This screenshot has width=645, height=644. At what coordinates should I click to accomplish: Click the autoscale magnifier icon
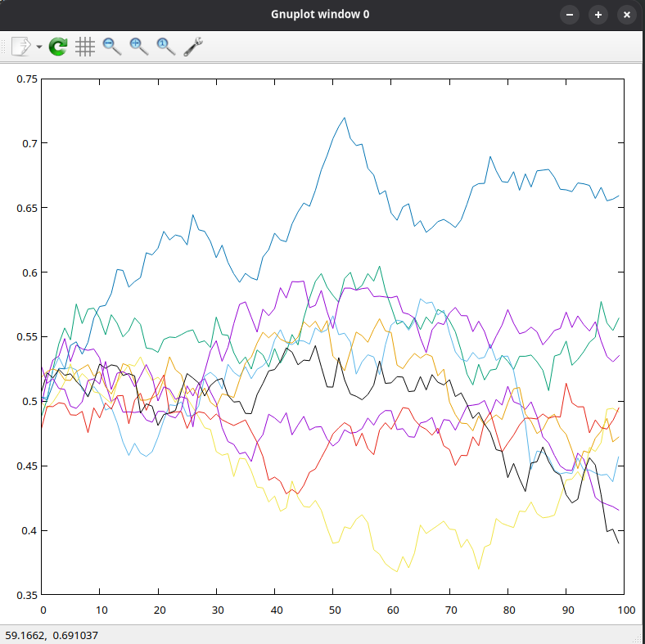point(166,47)
